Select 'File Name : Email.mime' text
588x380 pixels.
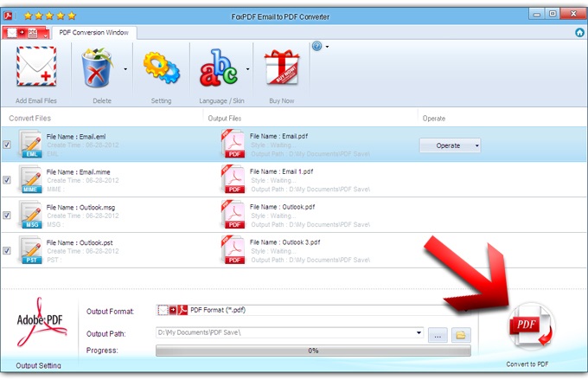pos(79,172)
